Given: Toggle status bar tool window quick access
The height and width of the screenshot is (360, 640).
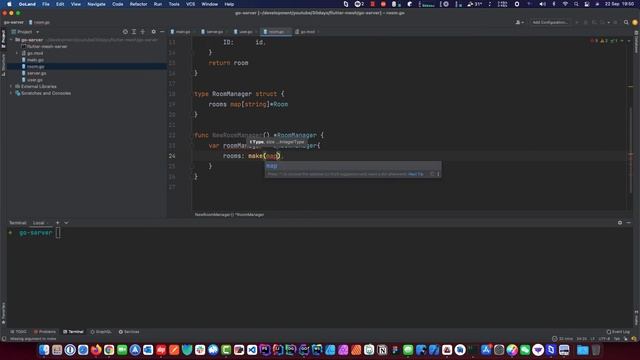Looking at the screenshot, I should pyautogui.click(x=4, y=339).
